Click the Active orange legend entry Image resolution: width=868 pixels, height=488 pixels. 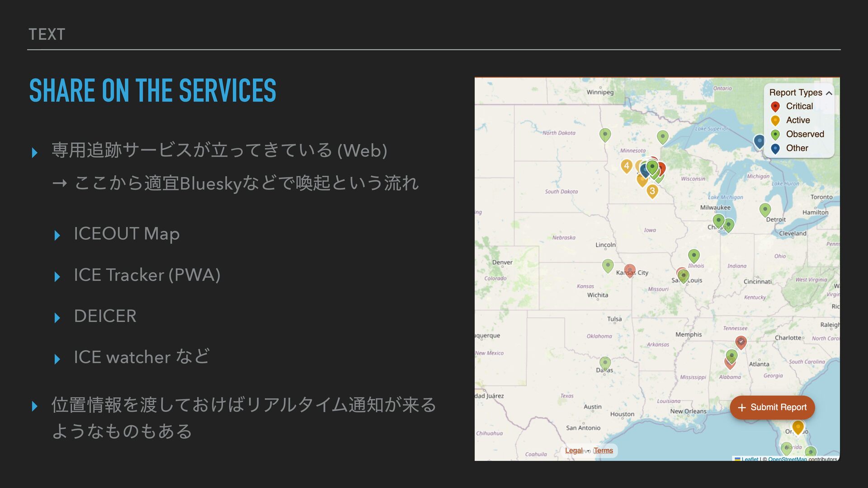click(x=797, y=120)
